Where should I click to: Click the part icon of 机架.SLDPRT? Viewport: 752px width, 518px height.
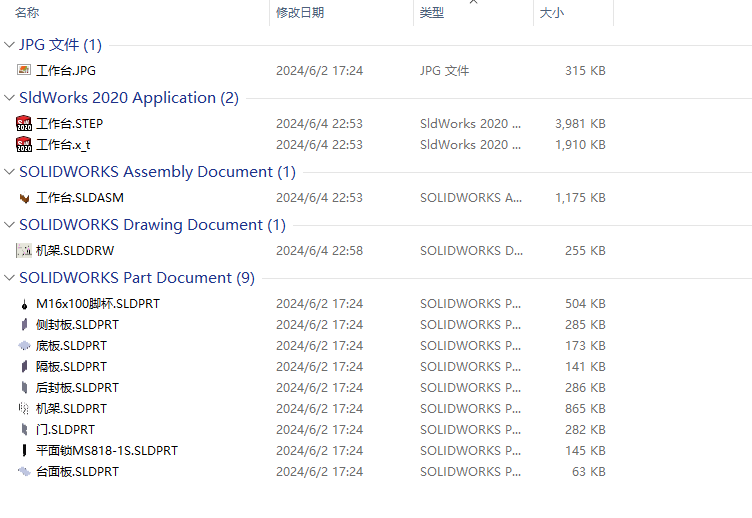click(x=24, y=409)
